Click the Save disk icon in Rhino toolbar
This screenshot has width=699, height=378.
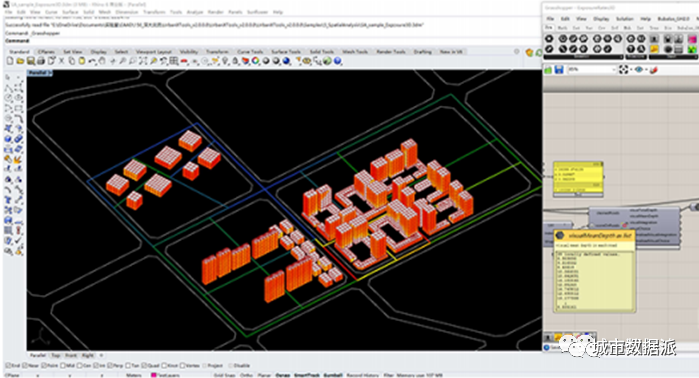[x=30, y=61]
